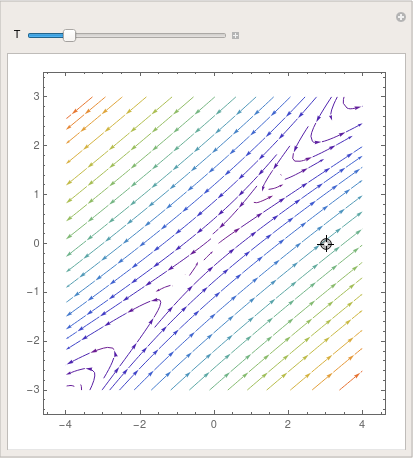Viewport: 413px width, 459px height.
Task: Click the y-axis tick label 1
Action: point(36,194)
